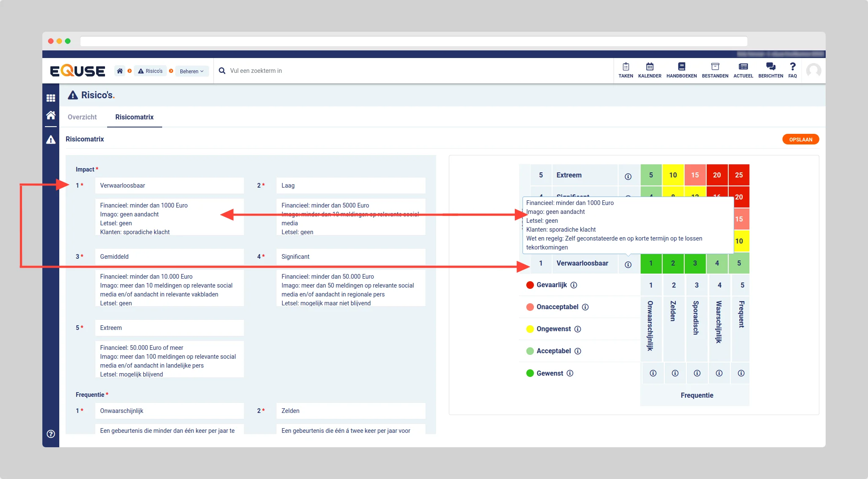Select the Risicomatrix tab

tap(134, 117)
